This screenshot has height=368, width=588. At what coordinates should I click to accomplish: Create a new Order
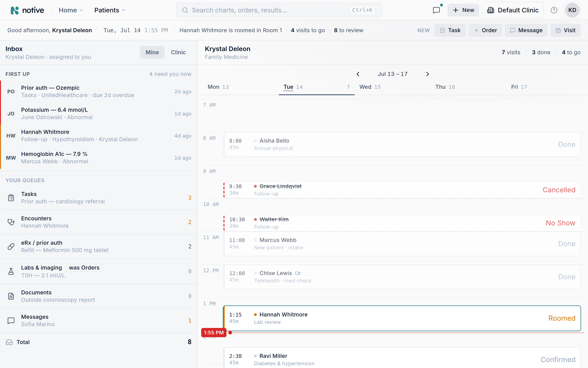[x=485, y=30]
